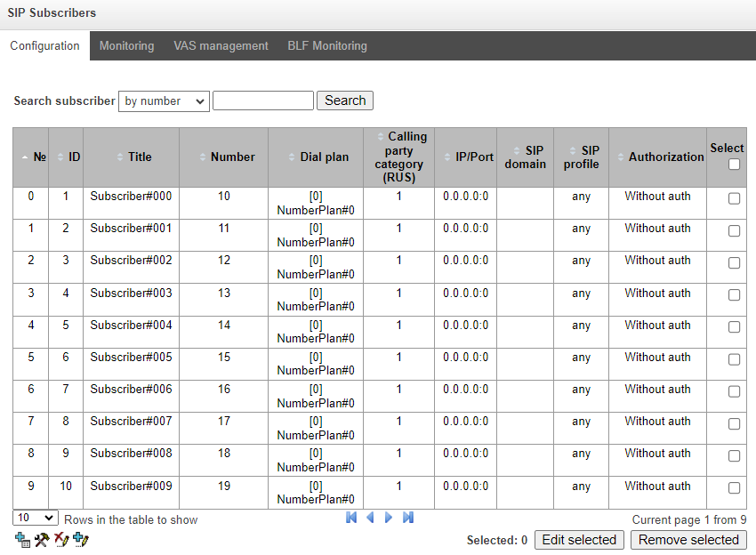Mark the checkbox for Subscriber#009
The image size is (756, 555).
coord(734,487)
